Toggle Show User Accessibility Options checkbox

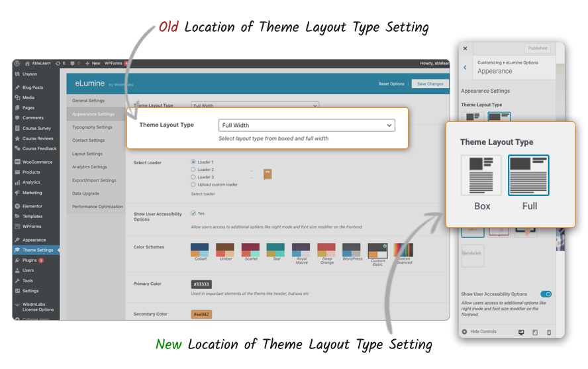point(193,213)
